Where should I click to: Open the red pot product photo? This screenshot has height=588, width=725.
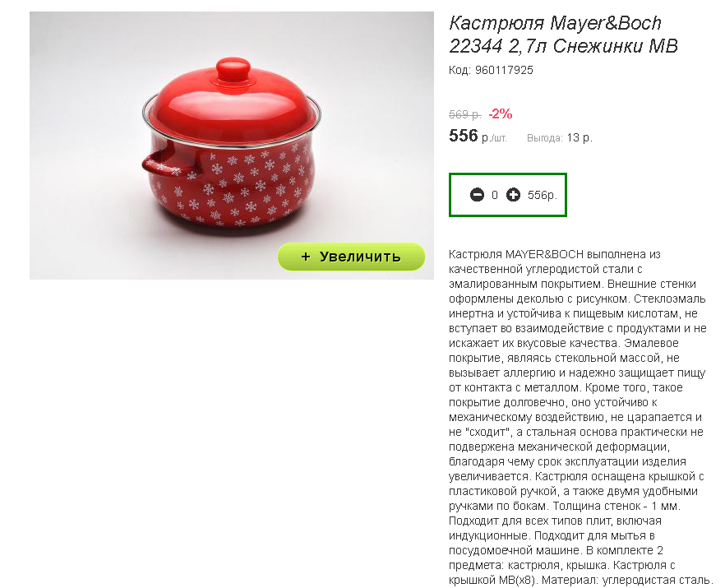pos(232,146)
